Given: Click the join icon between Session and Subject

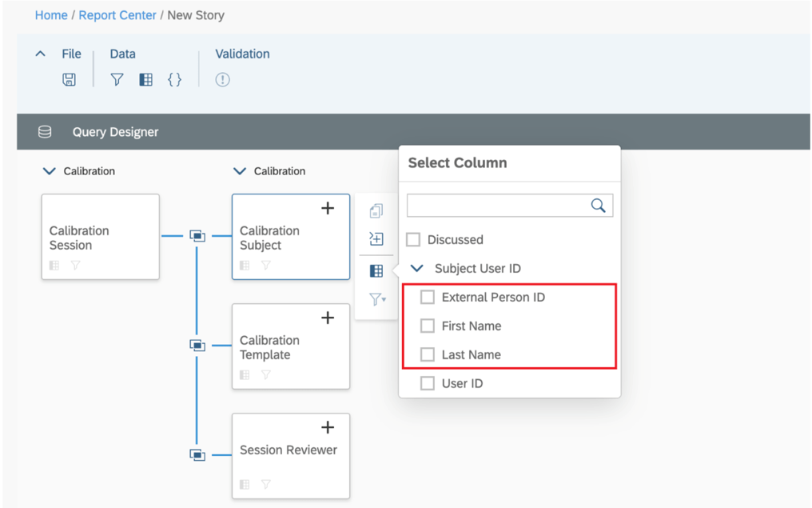Looking at the screenshot, I should point(197,236).
